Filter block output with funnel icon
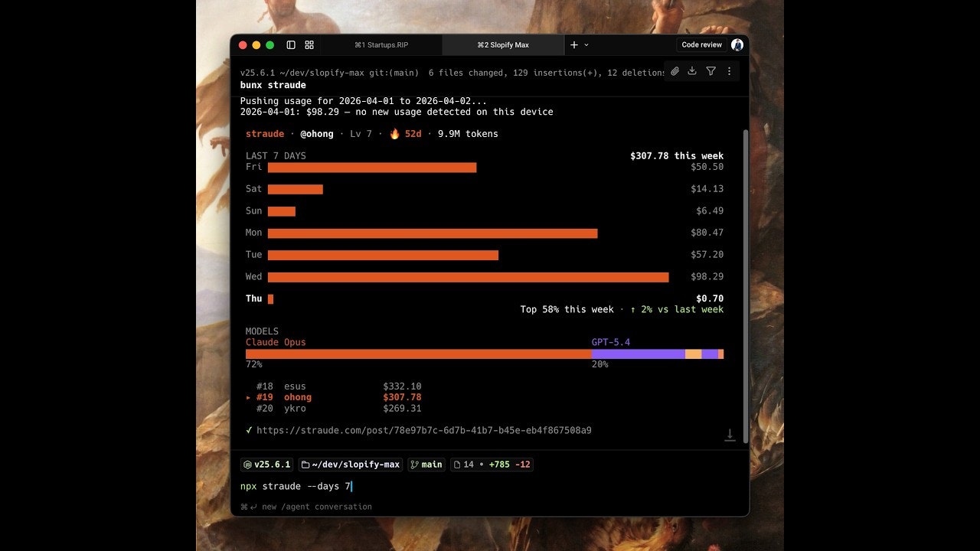980x551 pixels. 710,71
